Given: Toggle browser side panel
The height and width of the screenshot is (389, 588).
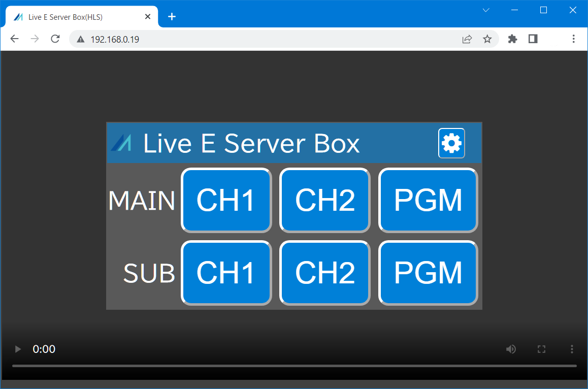Looking at the screenshot, I should click(533, 39).
